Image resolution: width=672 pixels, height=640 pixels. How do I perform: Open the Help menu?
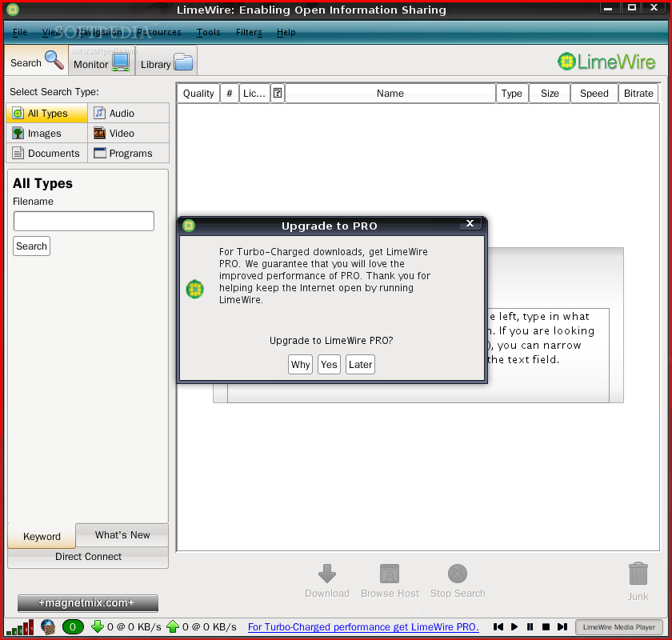pyautogui.click(x=286, y=32)
